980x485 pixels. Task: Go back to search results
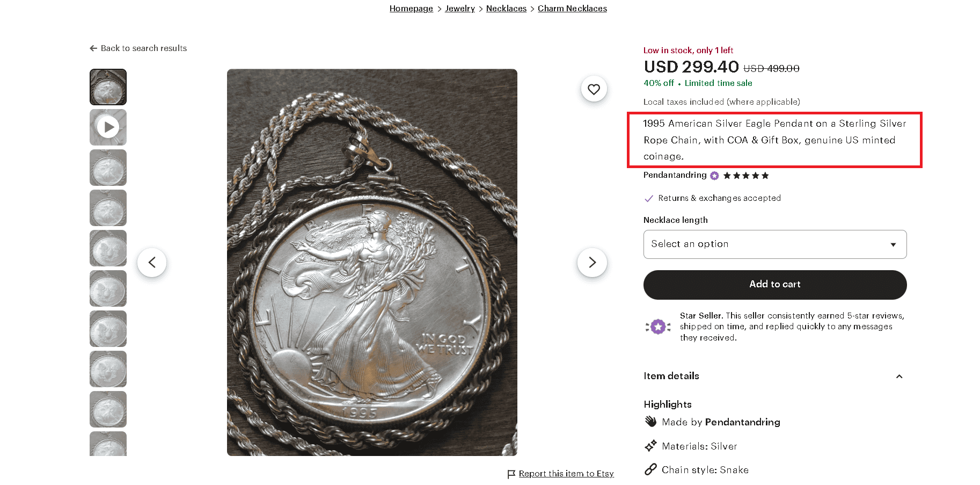(x=138, y=48)
